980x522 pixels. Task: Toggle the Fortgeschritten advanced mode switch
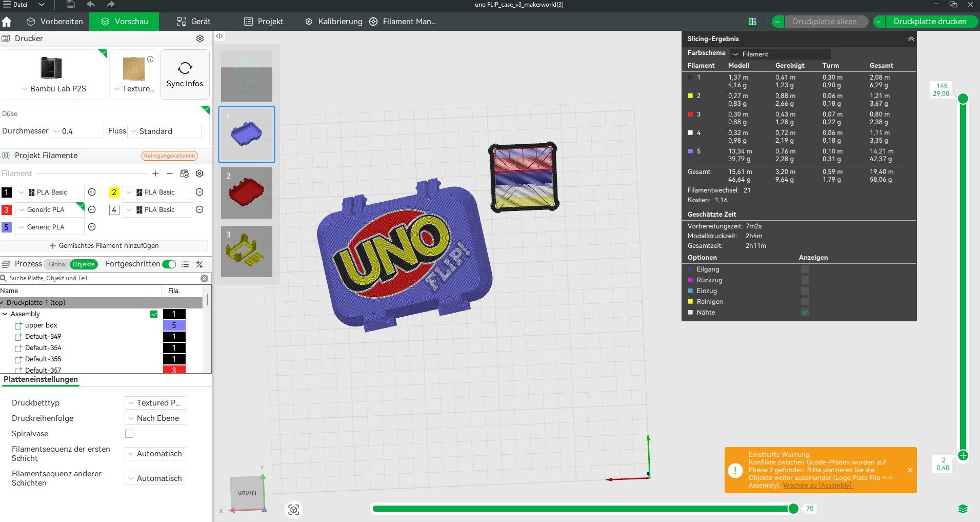pyautogui.click(x=169, y=264)
